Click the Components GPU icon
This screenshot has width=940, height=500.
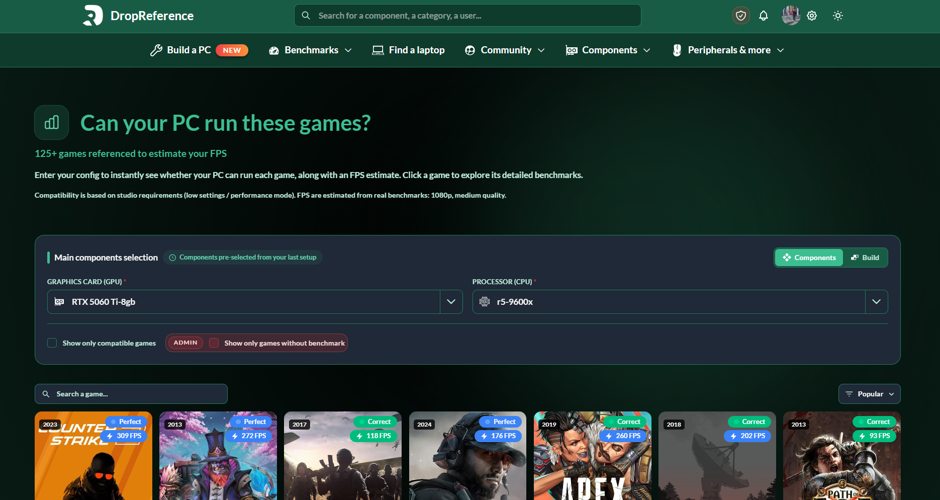(571, 50)
